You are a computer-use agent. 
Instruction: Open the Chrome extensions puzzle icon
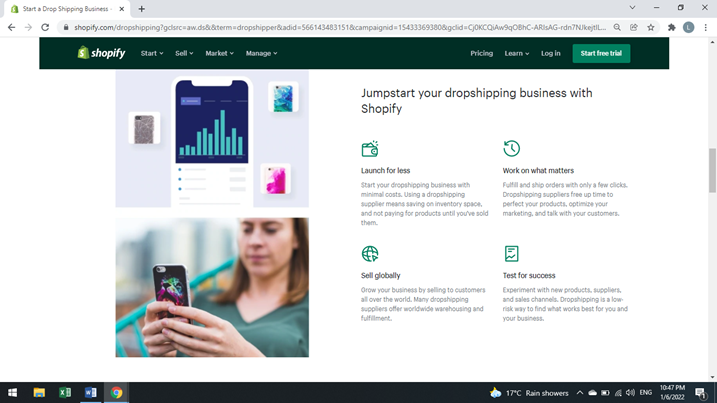point(671,27)
